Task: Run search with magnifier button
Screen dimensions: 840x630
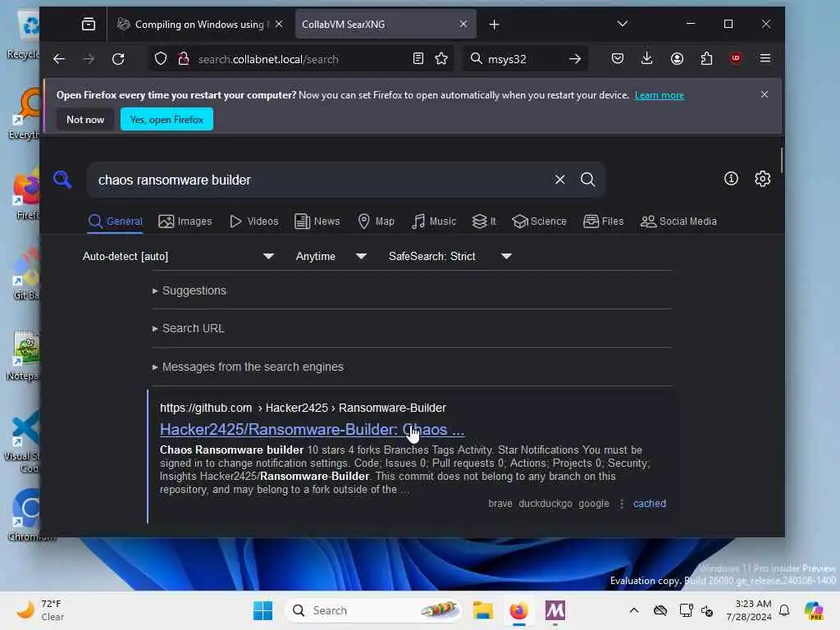Action: (587, 180)
